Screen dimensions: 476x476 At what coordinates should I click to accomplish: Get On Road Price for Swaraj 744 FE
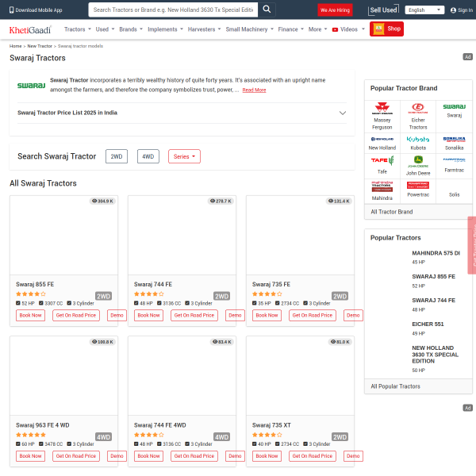(194, 316)
